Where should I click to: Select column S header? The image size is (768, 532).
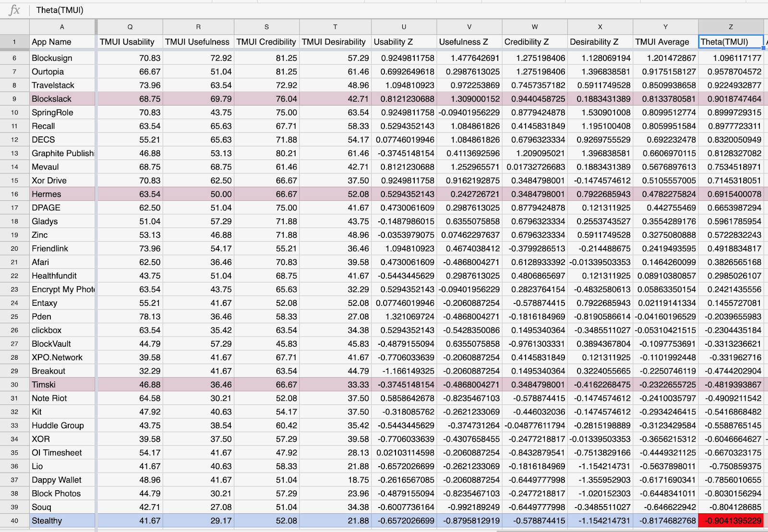[x=267, y=27]
